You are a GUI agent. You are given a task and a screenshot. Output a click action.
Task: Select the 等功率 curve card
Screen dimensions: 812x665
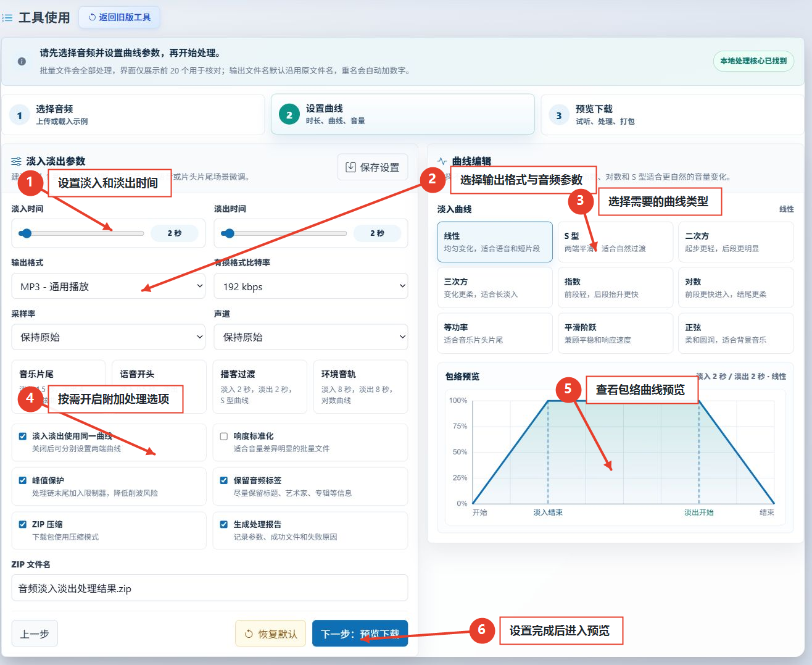pos(495,333)
